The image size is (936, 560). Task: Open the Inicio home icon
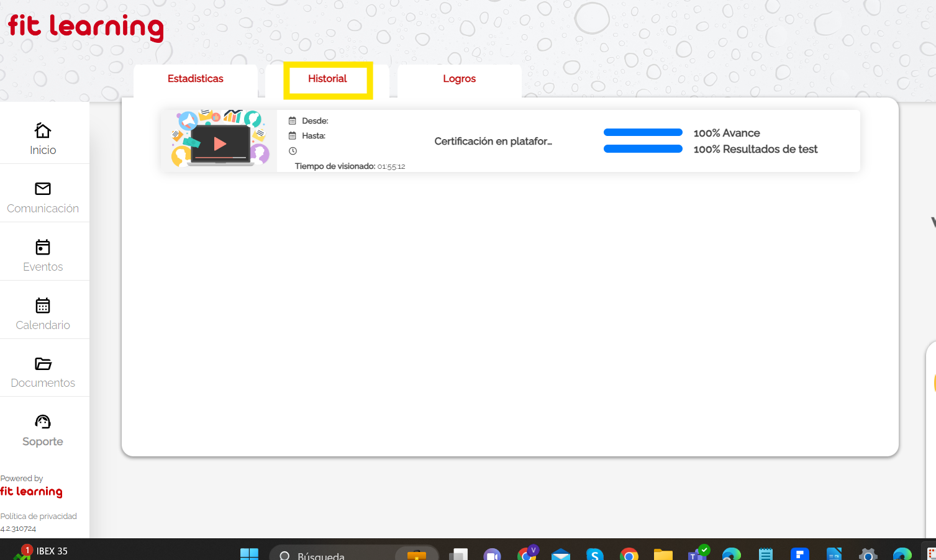coord(43,130)
